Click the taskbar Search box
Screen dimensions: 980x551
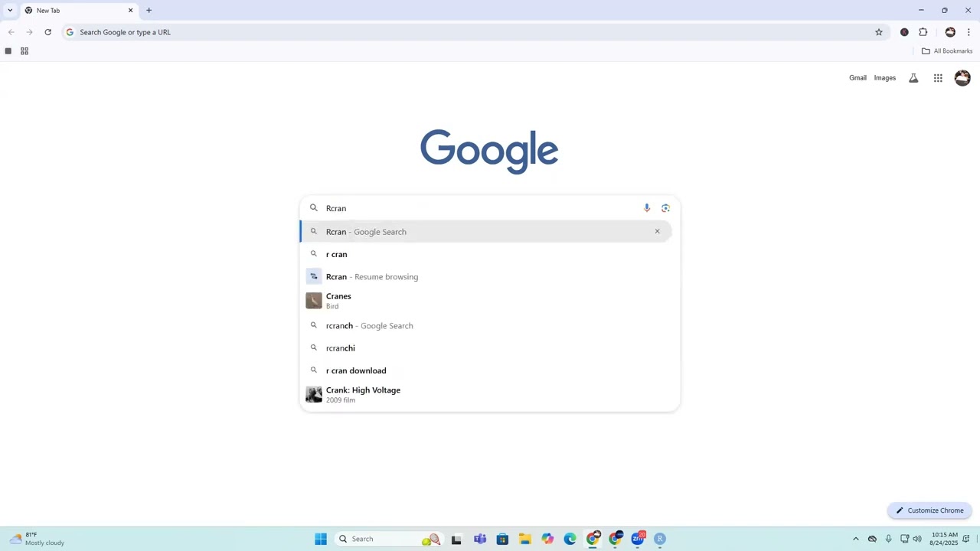pos(390,539)
